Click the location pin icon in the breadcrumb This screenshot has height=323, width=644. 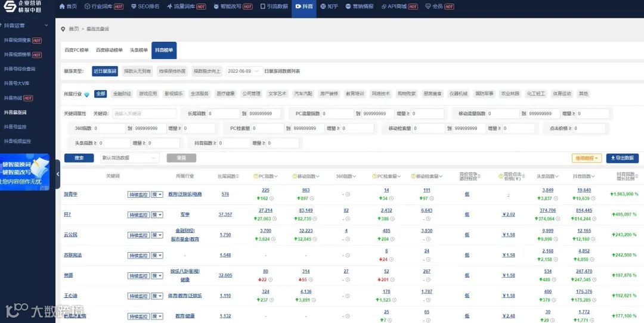(x=63, y=29)
